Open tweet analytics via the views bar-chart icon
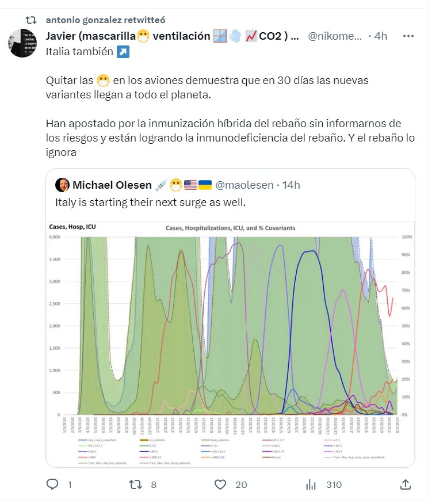The image size is (428, 504). [x=314, y=484]
